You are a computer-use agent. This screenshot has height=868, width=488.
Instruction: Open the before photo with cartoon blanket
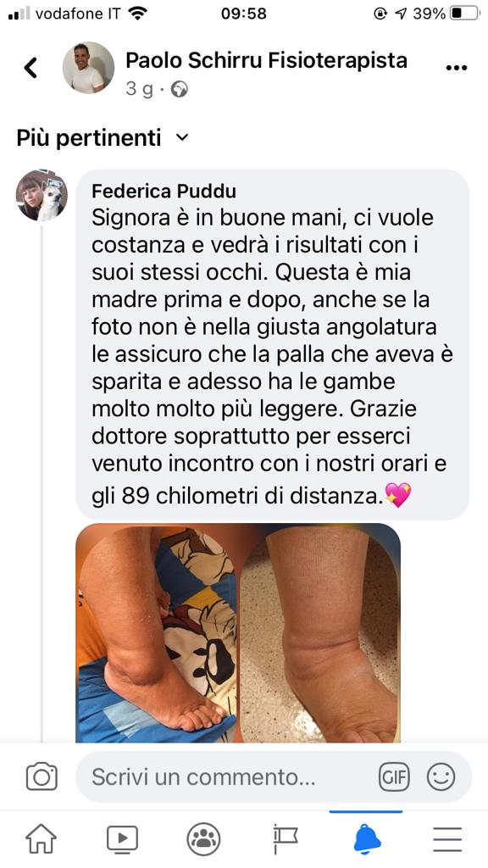156,632
